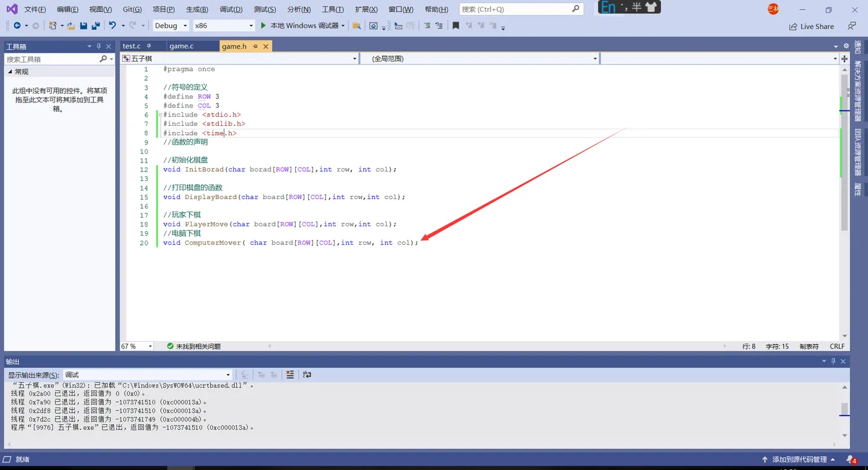
Task: Switch to the test.c tab
Action: (131, 47)
